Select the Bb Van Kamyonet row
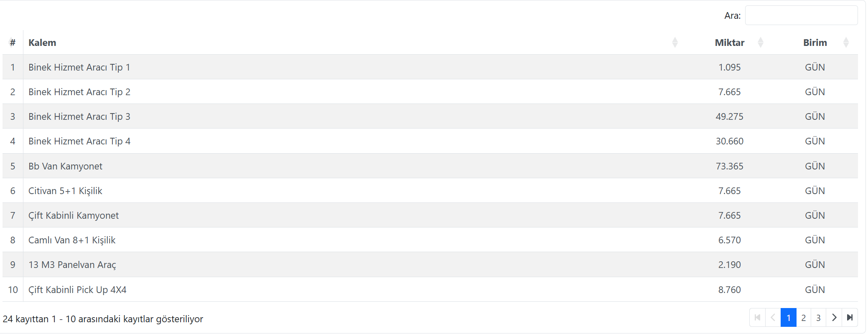The height and width of the screenshot is (336, 868). click(65, 166)
